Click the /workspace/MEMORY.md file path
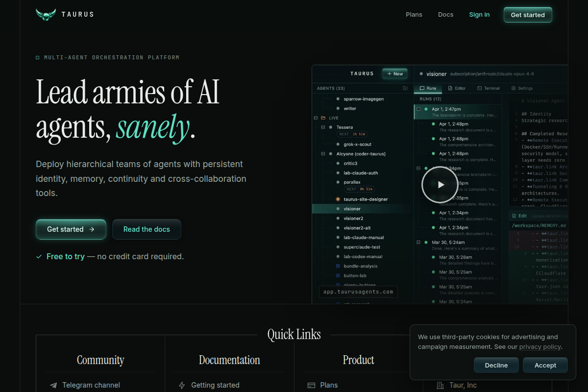588x392 pixels. 539,225
